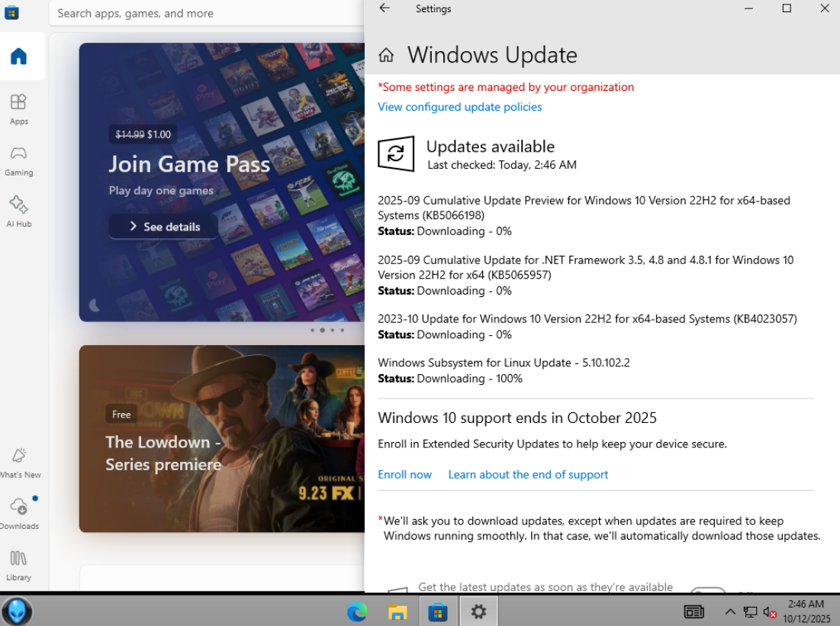Viewport: 840px width, 626px height.
Task: Click See details on Game Pass banner
Action: pos(164,227)
